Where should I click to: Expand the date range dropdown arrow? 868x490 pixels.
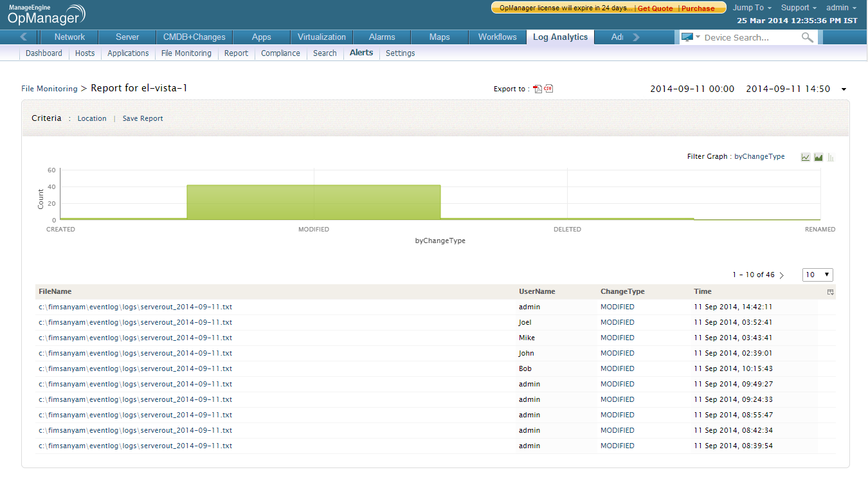(x=844, y=89)
